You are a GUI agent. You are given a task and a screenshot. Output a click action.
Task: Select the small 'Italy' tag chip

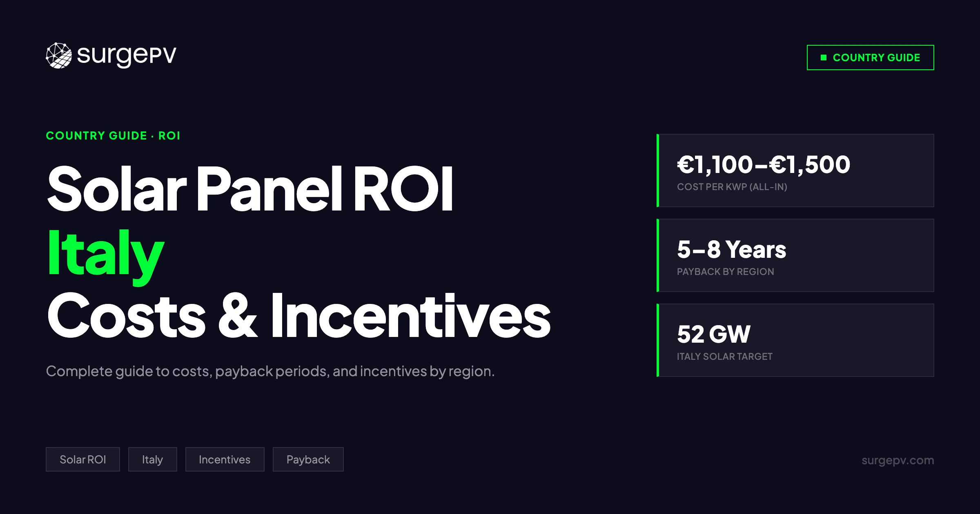tap(152, 459)
